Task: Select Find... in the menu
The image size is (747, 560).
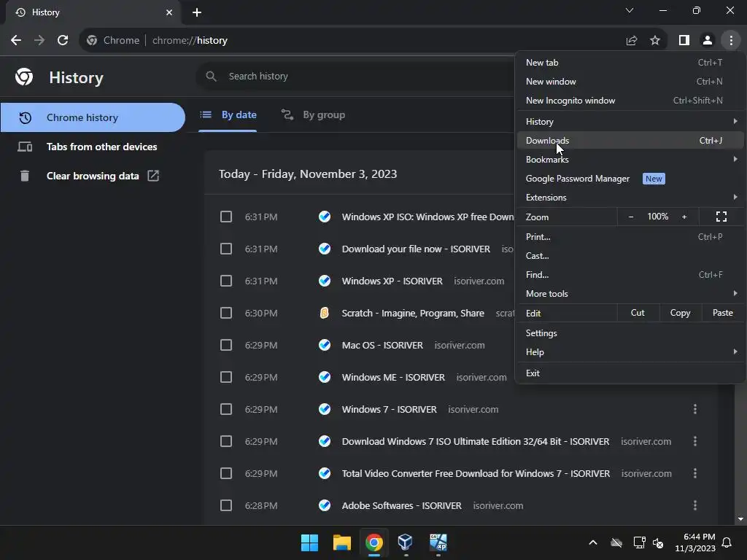Action: point(630,275)
